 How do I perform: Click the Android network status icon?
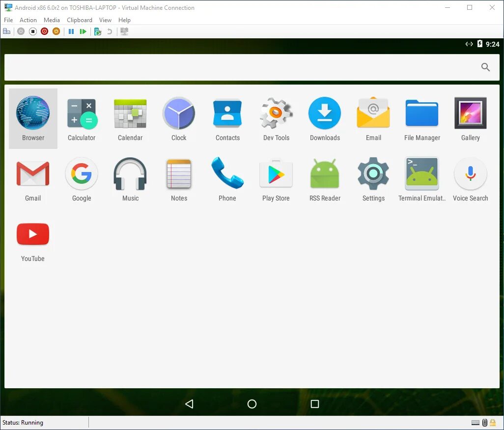tap(469, 44)
